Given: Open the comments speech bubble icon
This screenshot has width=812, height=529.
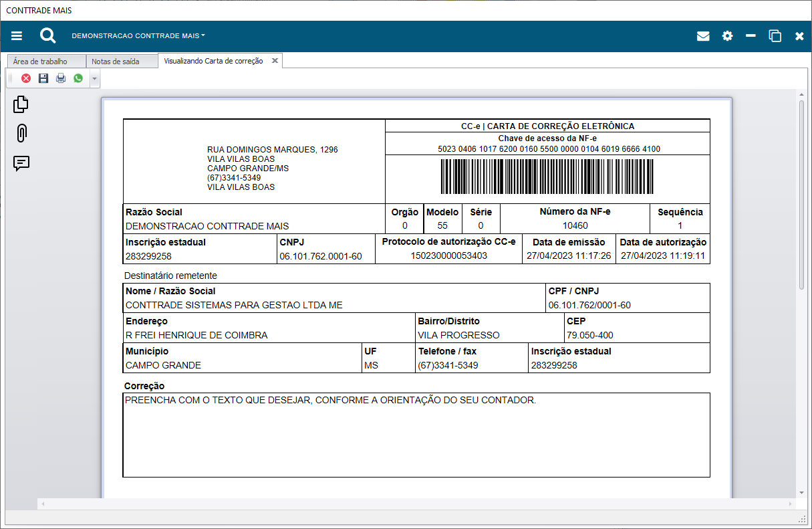Looking at the screenshot, I should (x=21, y=163).
